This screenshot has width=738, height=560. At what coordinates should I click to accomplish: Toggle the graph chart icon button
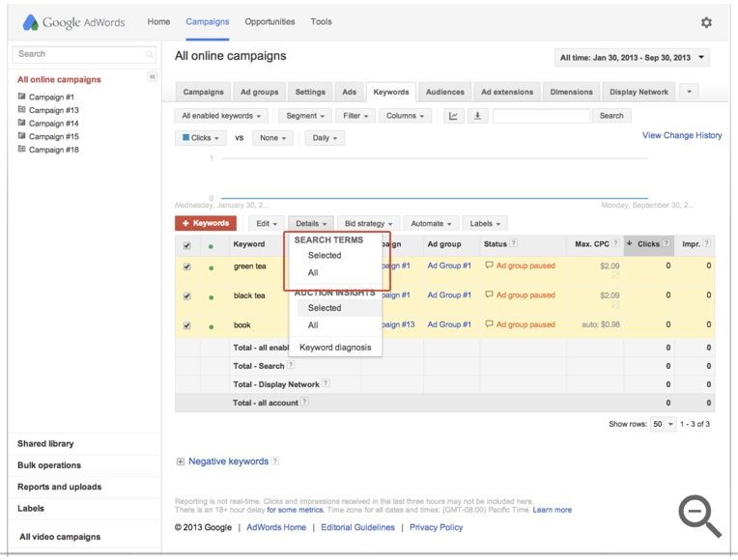(454, 116)
